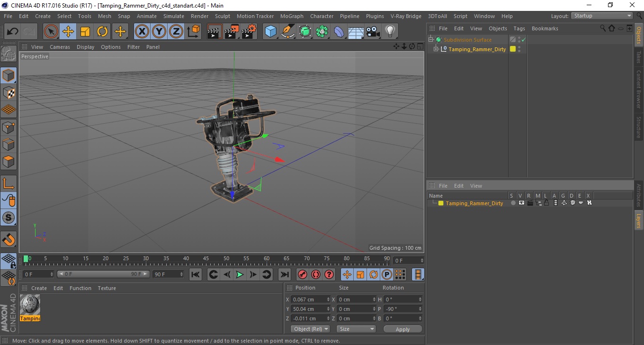Toggle layer View eye for Tamping_Rammer_Dirty

(x=521, y=203)
